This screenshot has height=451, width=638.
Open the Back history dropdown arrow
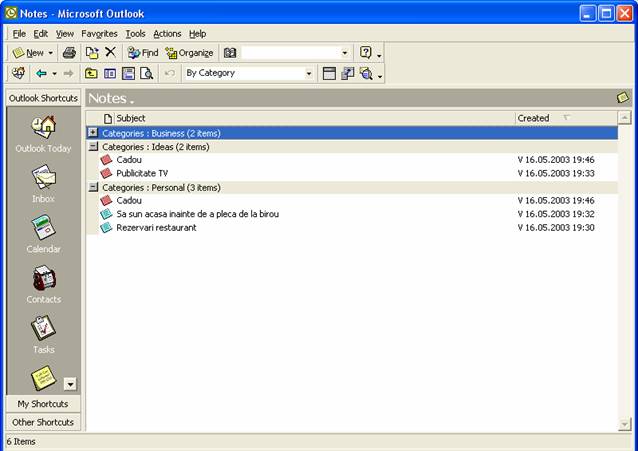(x=55, y=74)
